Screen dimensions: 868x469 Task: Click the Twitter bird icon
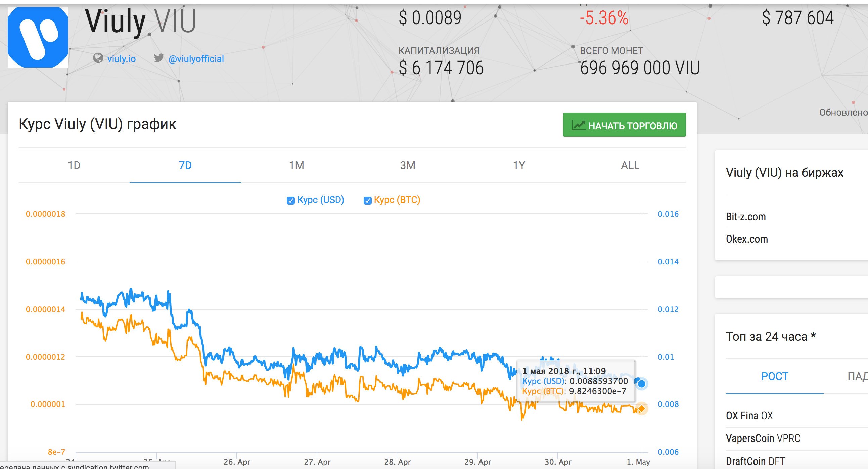click(x=159, y=58)
